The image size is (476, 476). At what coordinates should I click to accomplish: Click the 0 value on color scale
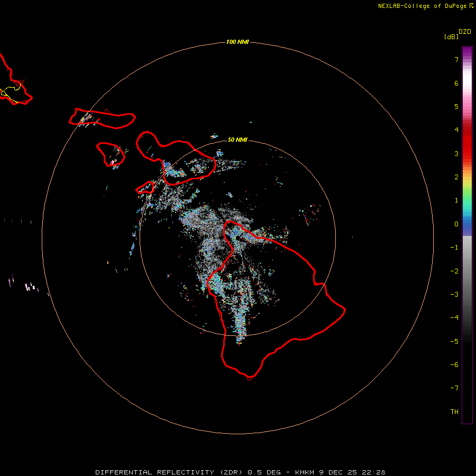[x=456, y=224]
